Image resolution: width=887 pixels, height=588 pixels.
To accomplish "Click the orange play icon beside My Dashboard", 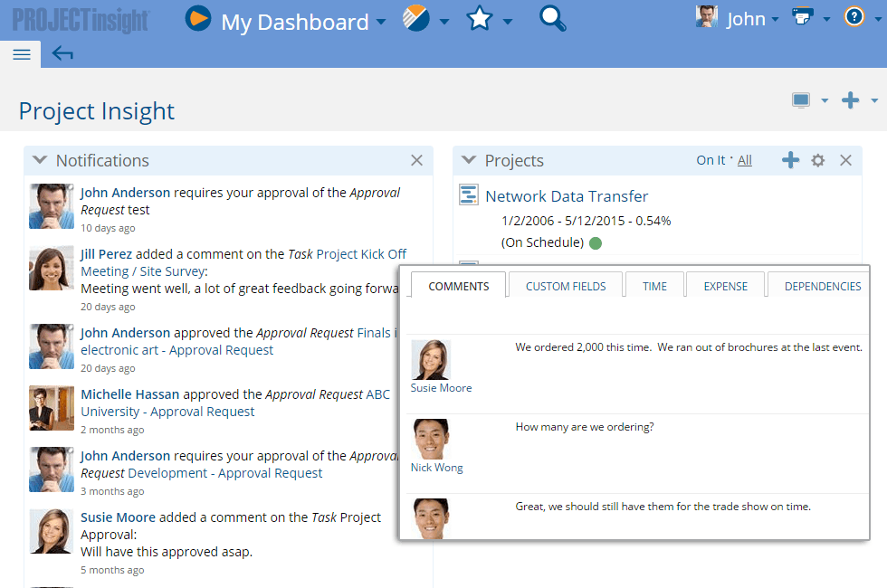I will point(198,19).
